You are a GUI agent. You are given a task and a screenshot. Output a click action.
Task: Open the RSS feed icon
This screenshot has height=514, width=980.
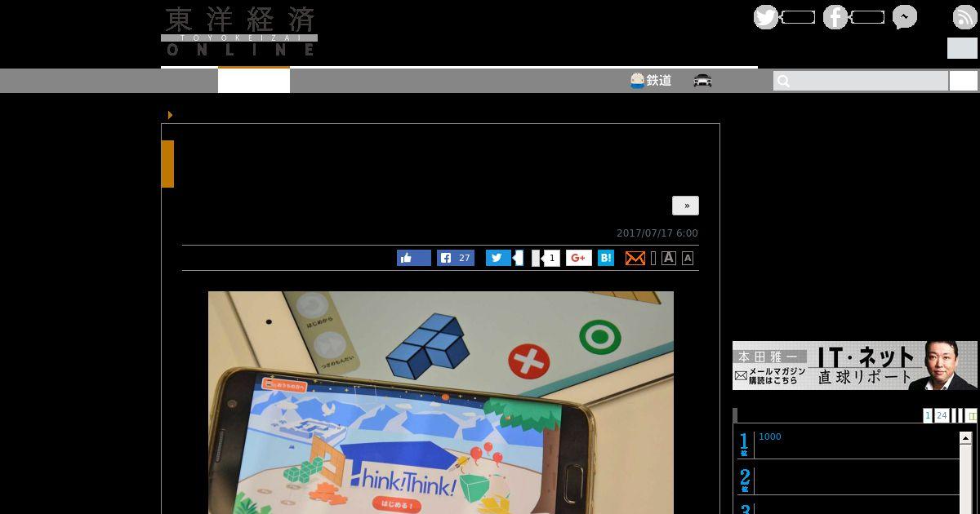coord(964,17)
